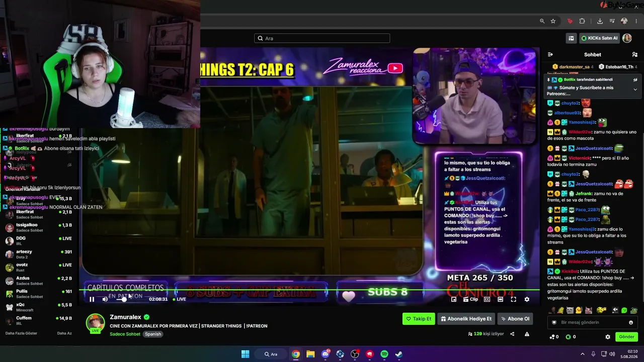Open channel points balance
Image resolution: width=644 pixels, height=362 pixels.
point(554,337)
